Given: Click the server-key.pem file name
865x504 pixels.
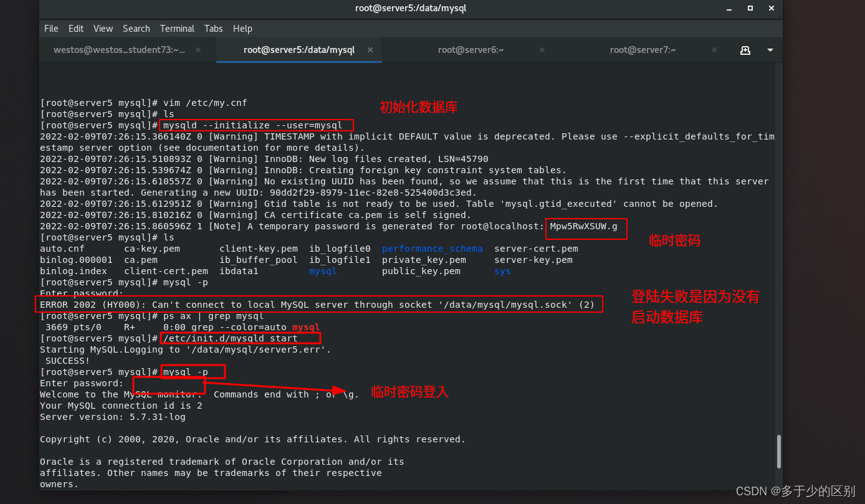Looking at the screenshot, I should pos(533,260).
